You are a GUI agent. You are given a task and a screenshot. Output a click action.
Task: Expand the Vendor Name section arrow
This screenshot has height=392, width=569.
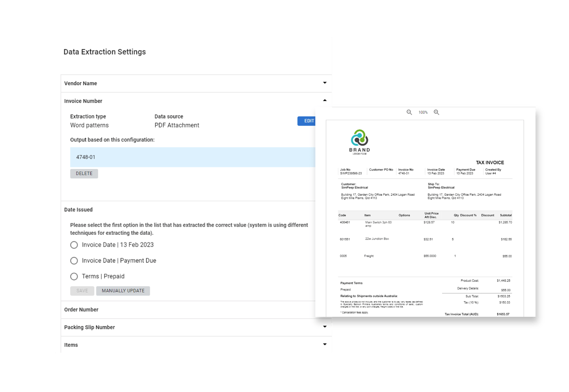[325, 83]
